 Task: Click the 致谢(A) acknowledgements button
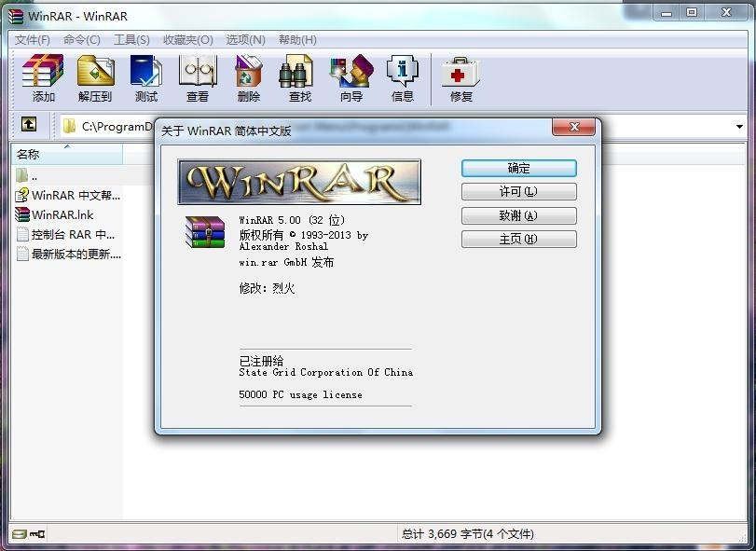(519, 215)
